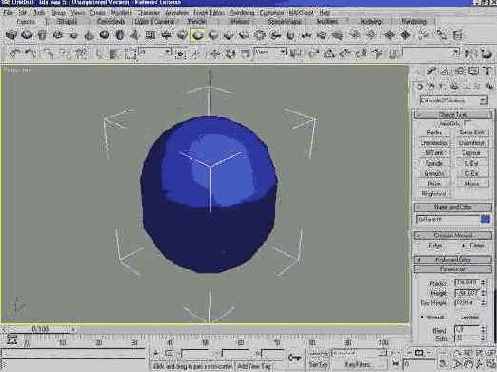Screen dimensions: 497x372
Task: Choose the Center creation method radio
Action: pos(473,246)
